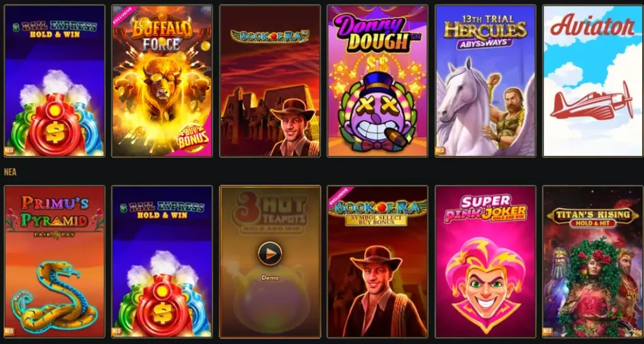The width and height of the screenshot is (644, 344).
Task: Click the Demo play button on 3 Hot Teapots
Action: (270, 253)
